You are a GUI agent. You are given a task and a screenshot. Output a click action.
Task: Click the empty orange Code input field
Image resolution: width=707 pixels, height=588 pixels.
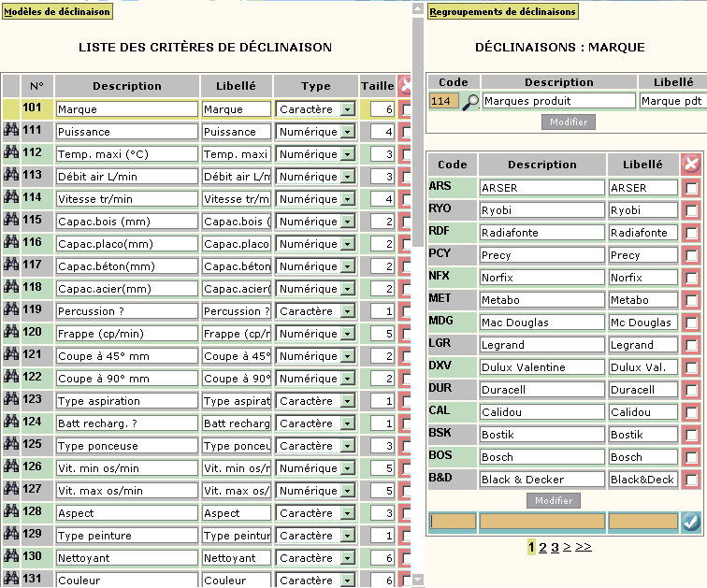point(453,522)
